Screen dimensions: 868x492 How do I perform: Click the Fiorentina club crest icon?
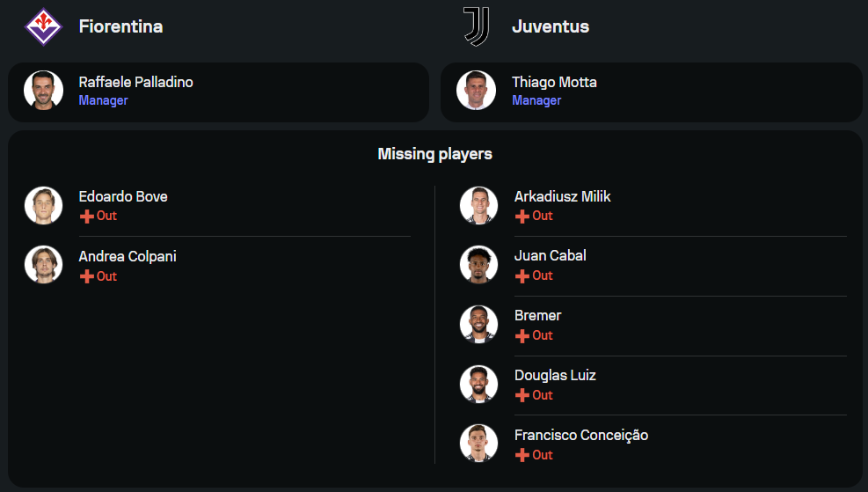[x=44, y=26]
